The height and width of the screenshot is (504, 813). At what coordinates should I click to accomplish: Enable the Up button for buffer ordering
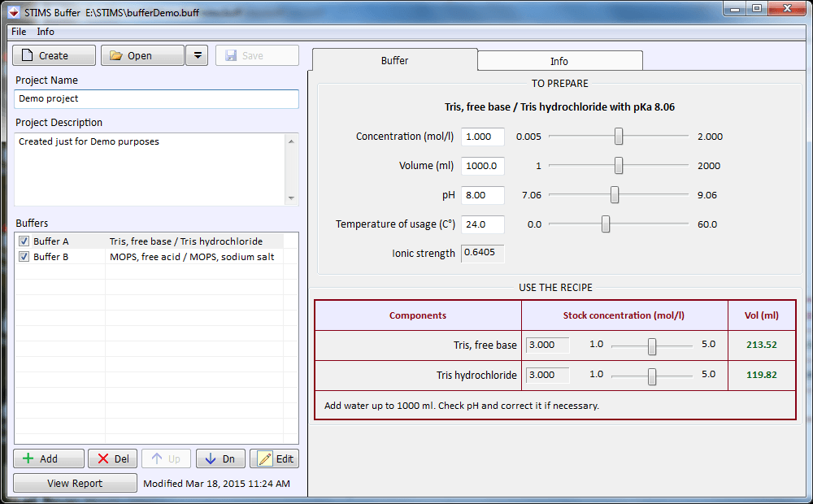pos(166,458)
